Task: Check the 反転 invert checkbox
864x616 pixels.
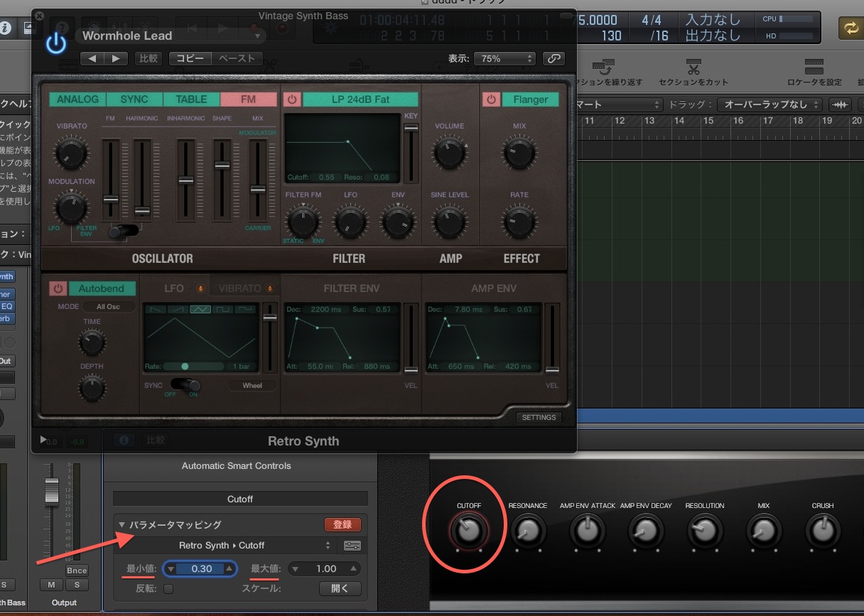Action: pyautogui.click(x=168, y=588)
